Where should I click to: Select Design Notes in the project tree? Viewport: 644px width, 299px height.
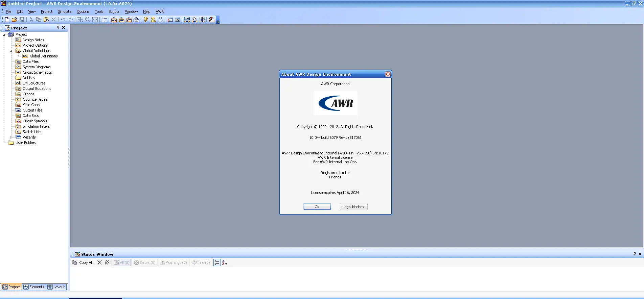(33, 40)
